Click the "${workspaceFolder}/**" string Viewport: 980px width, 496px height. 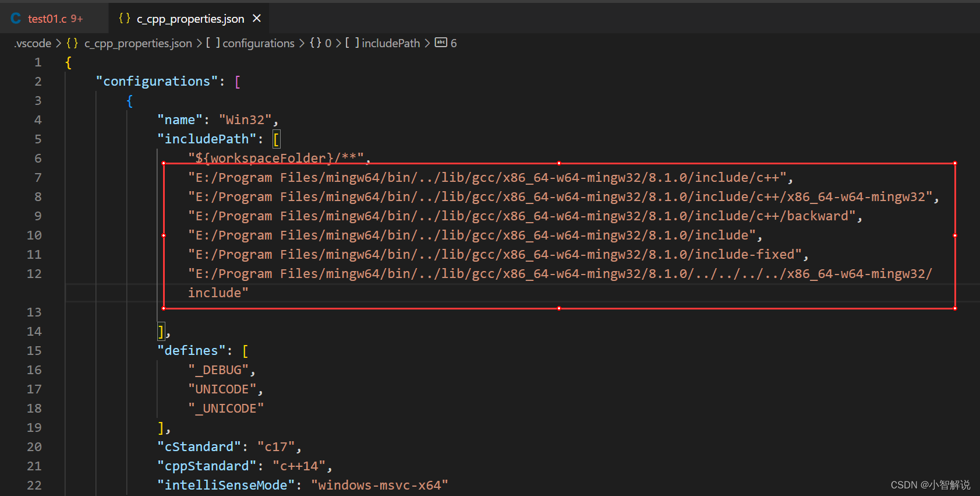tap(276, 159)
